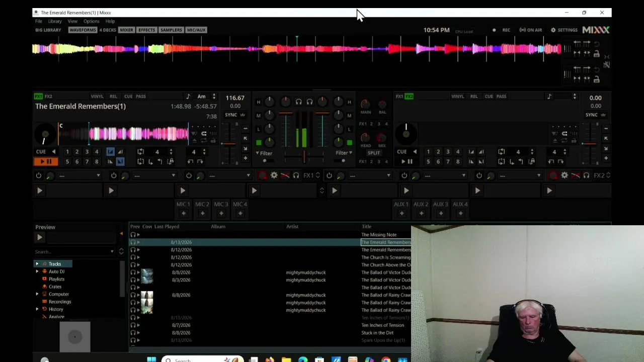Open the View menu
Viewport: 644px width, 362px height.
(x=72, y=22)
